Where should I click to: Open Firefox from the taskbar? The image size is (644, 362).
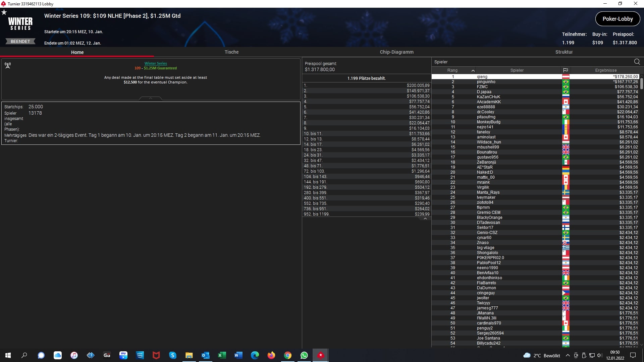pos(271,355)
